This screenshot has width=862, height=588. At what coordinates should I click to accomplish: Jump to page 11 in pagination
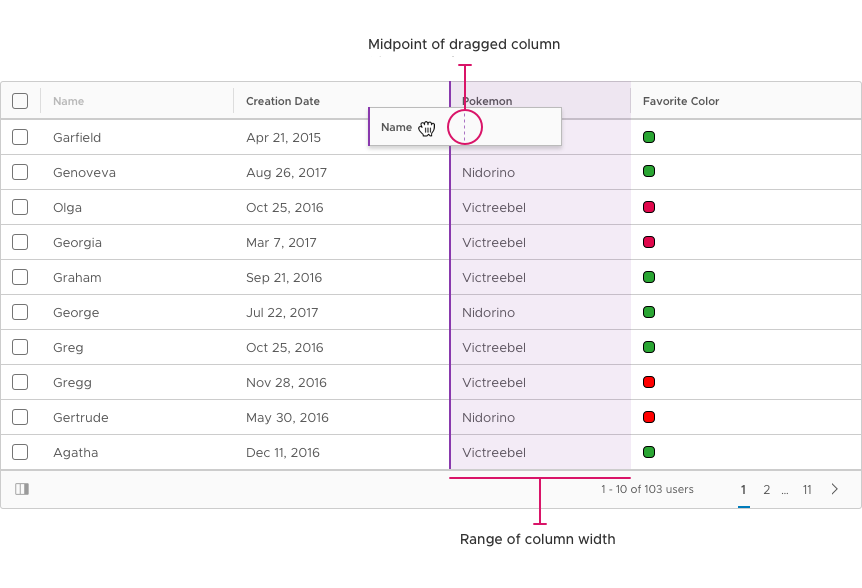click(x=806, y=489)
